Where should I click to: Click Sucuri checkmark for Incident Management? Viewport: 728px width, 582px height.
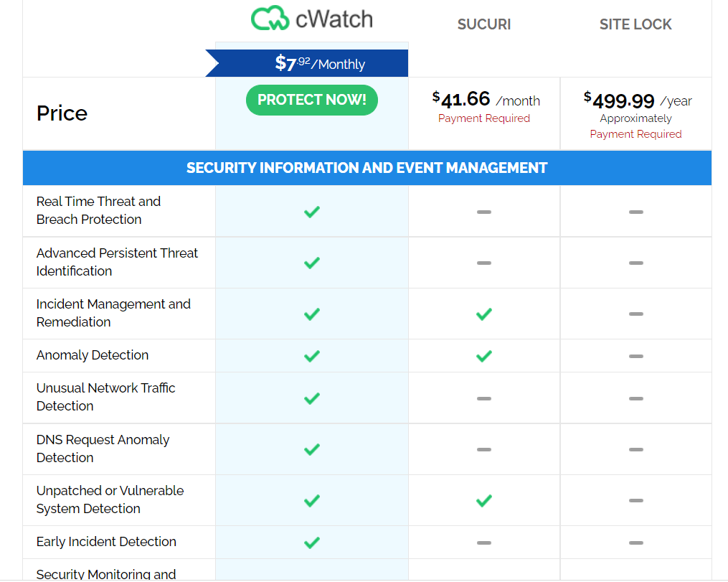pos(484,314)
